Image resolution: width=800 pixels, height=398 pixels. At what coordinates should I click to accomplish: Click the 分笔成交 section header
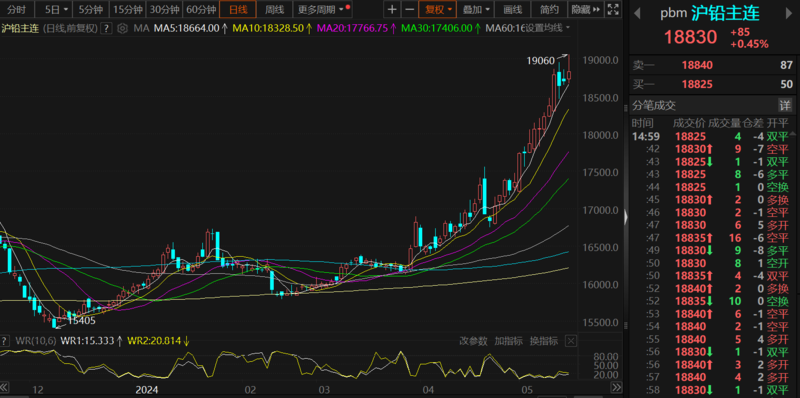coord(655,106)
